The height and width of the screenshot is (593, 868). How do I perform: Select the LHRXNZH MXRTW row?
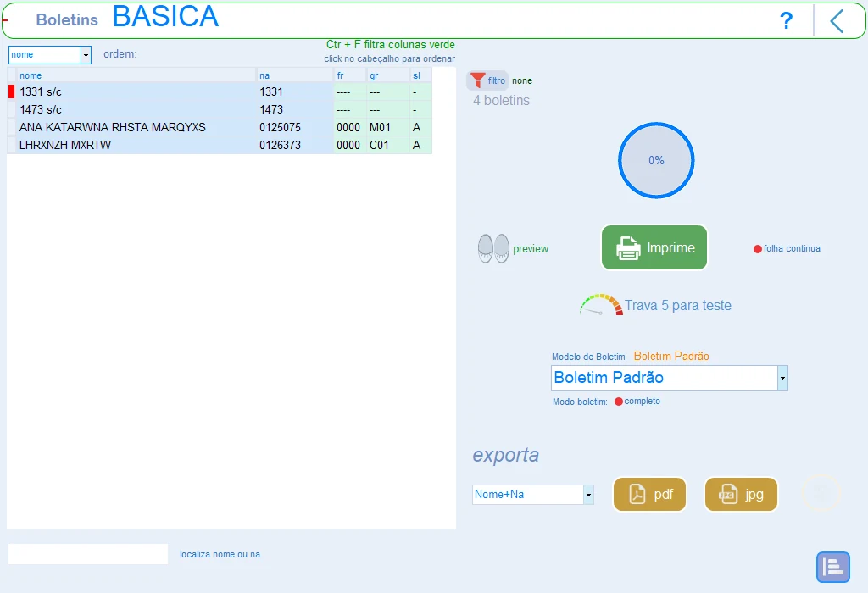coord(220,145)
